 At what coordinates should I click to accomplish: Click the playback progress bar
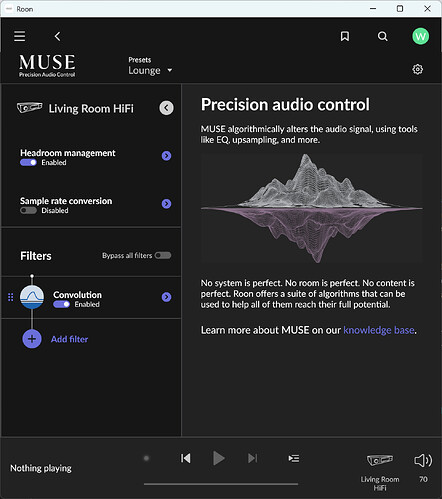[221, 484]
